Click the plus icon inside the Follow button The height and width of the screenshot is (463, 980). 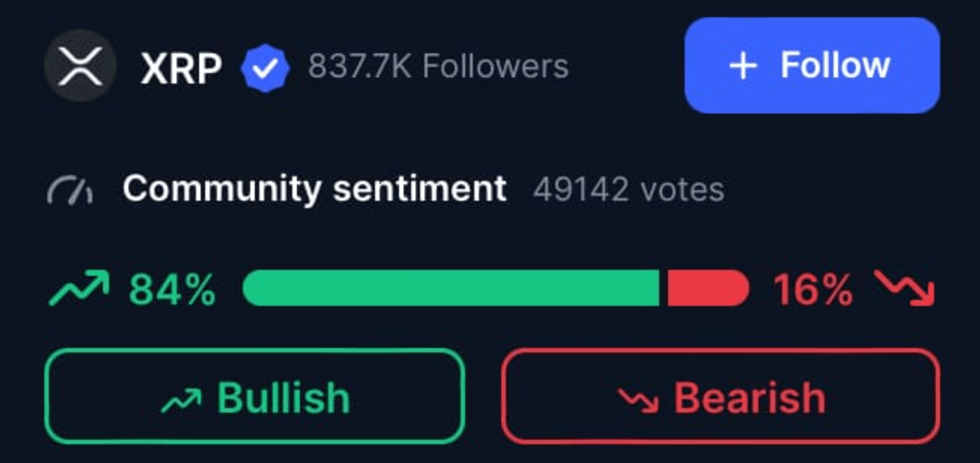(743, 66)
